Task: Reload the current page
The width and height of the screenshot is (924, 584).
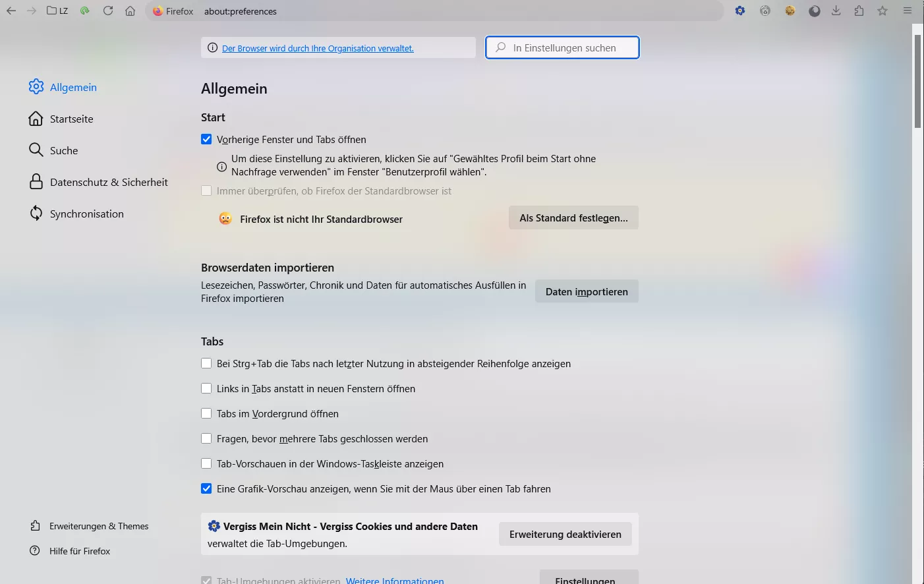Action: pyautogui.click(x=108, y=11)
